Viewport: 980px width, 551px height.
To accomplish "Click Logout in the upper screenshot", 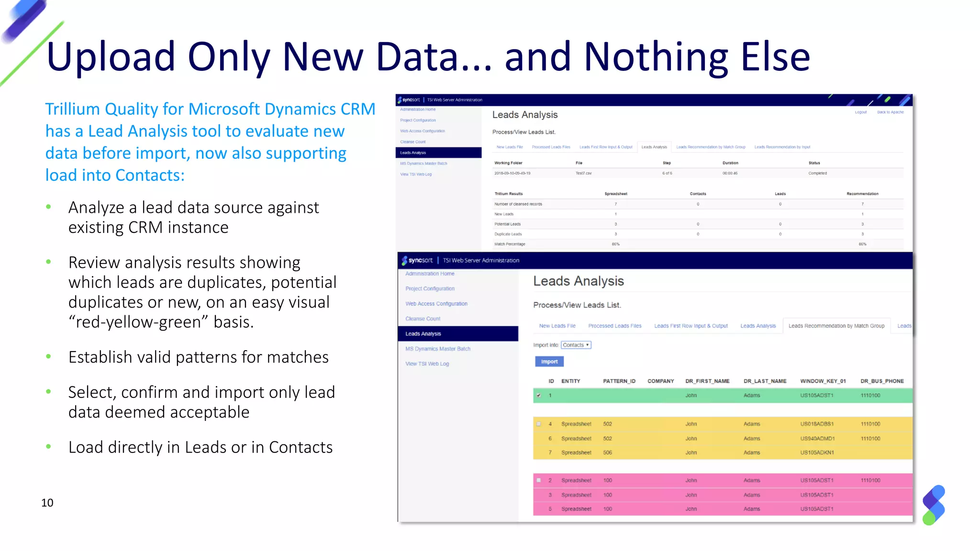I will pos(861,112).
